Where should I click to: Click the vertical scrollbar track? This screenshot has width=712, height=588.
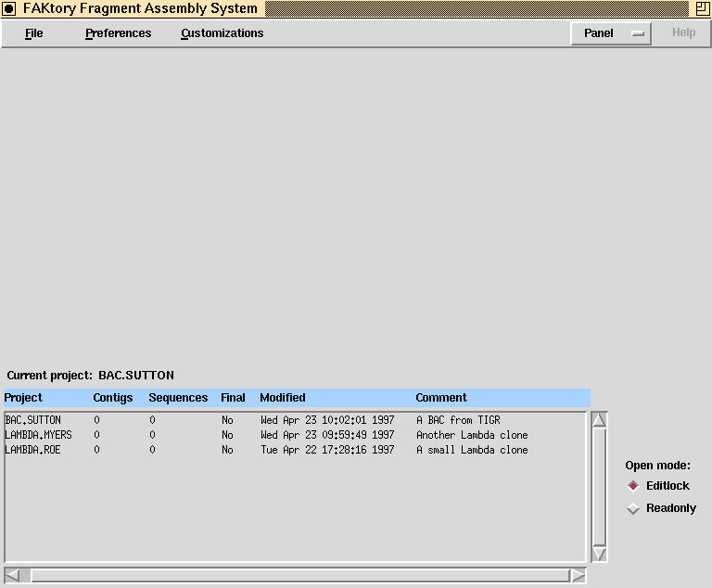[x=599, y=487]
